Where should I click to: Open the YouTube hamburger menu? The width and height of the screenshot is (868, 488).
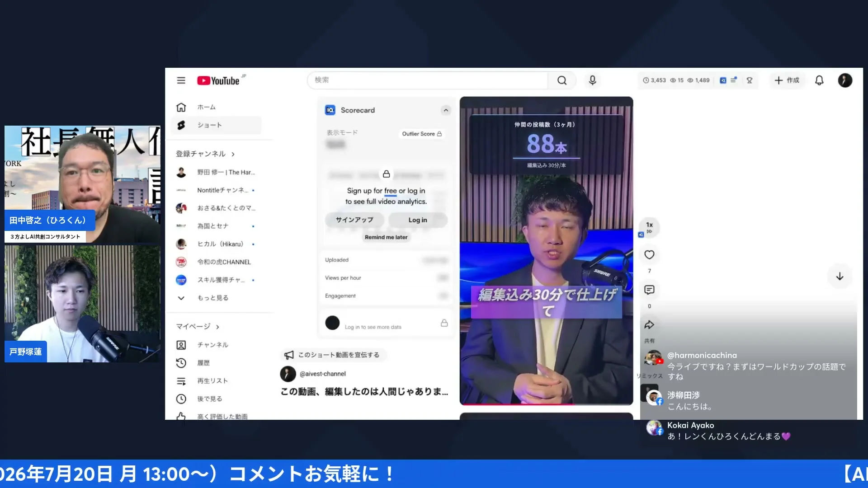[x=181, y=80]
